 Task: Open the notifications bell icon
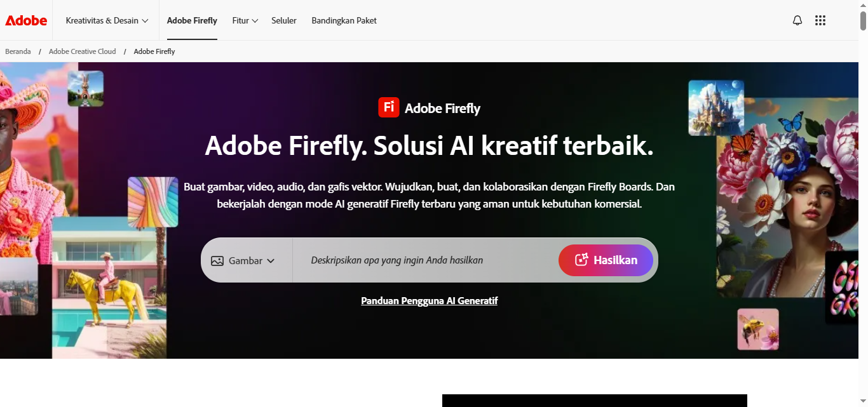click(x=797, y=20)
